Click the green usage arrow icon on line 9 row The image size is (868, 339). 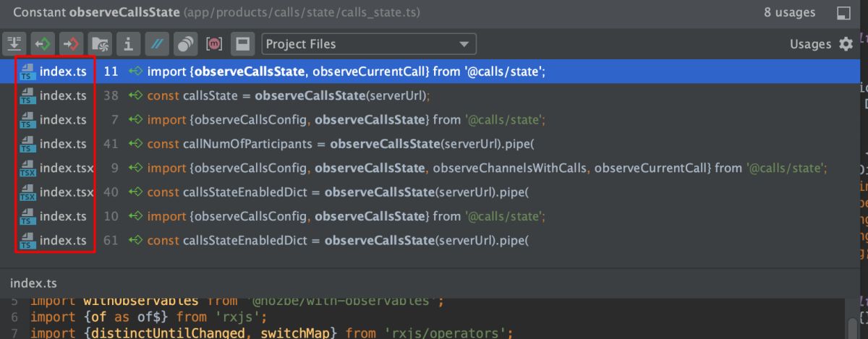coord(135,168)
